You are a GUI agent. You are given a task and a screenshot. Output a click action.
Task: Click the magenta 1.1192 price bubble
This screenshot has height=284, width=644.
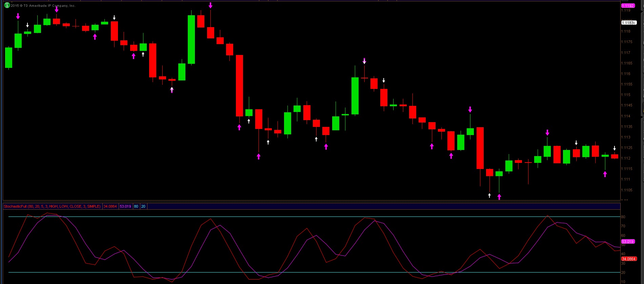pyautogui.click(x=628, y=6)
